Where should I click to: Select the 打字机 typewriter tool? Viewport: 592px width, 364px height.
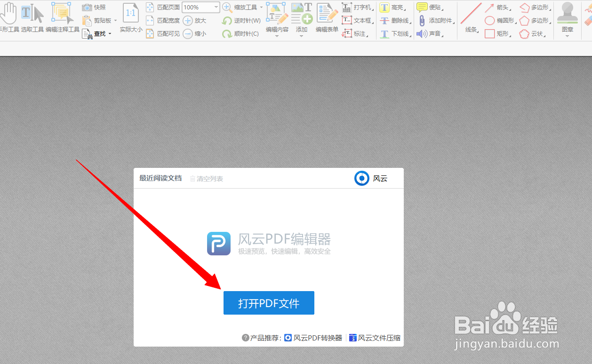(x=358, y=8)
